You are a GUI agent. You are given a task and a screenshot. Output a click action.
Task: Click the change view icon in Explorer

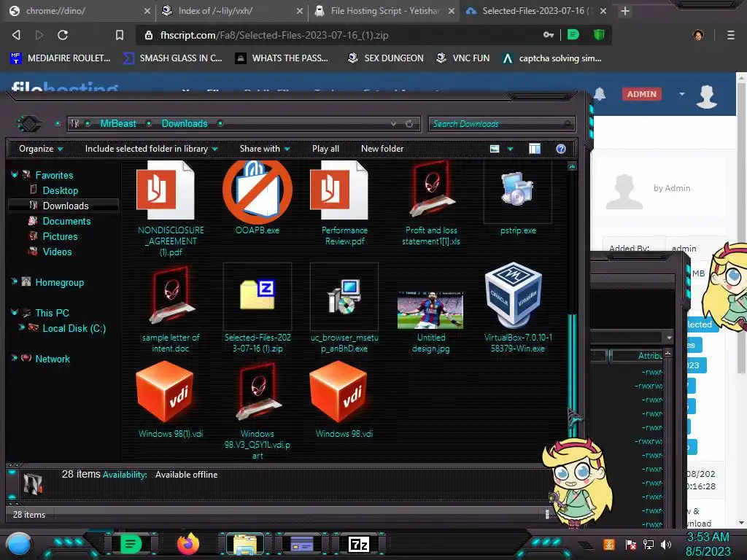(495, 149)
